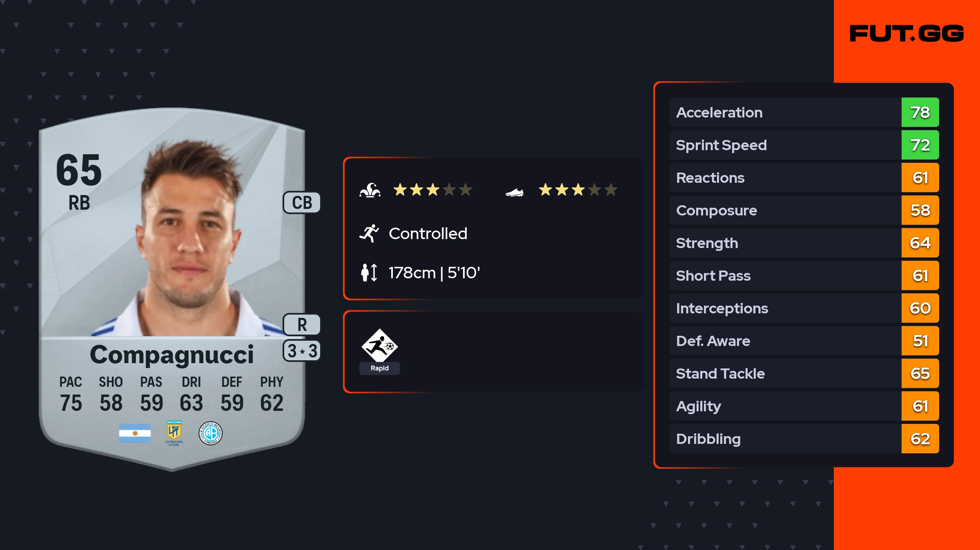The image size is (980, 550).
Task: Click the Rapid playstyle icon
Action: [379, 346]
